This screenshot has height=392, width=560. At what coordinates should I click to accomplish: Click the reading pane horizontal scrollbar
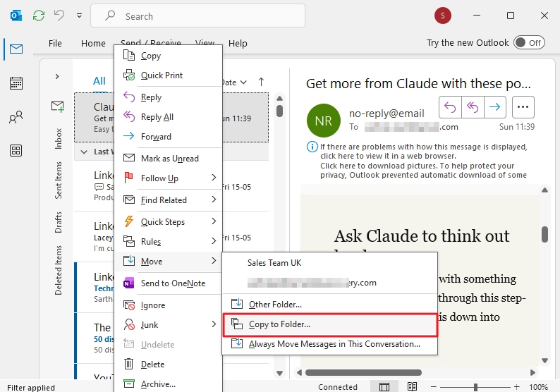pyautogui.click(x=363, y=373)
